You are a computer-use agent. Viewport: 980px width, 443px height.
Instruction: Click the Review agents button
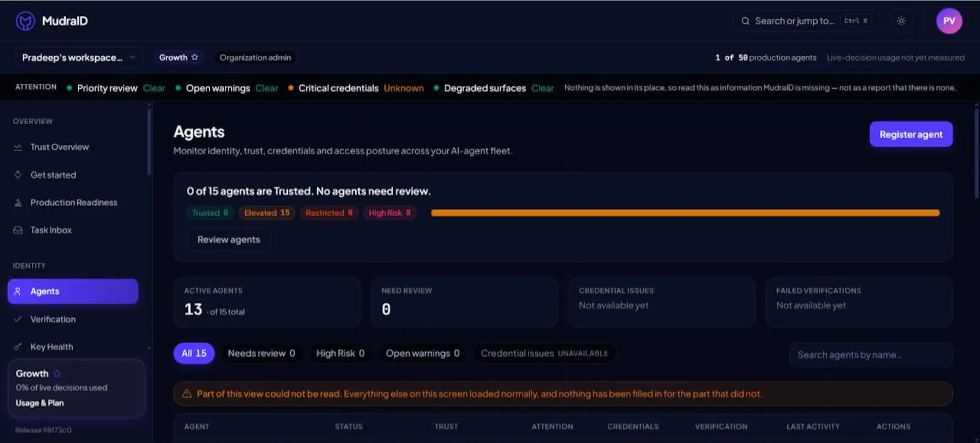(x=228, y=240)
